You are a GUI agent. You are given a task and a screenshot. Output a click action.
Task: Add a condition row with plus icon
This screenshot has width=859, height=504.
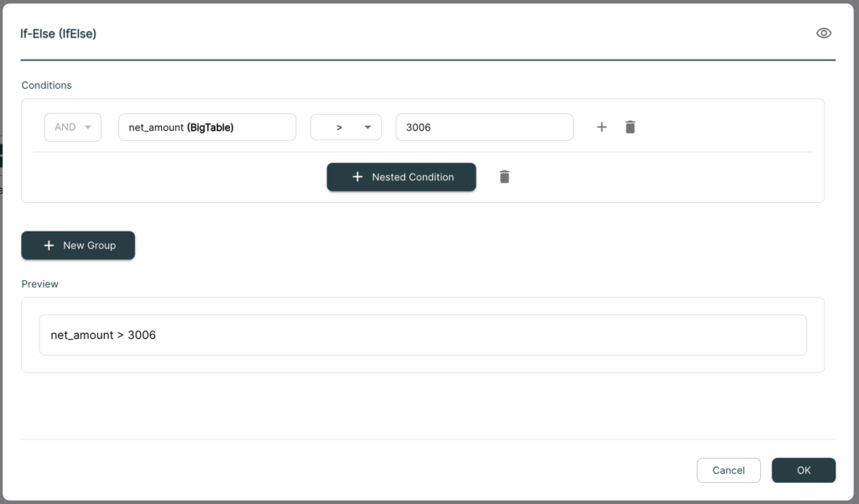pyautogui.click(x=601, y=127)
